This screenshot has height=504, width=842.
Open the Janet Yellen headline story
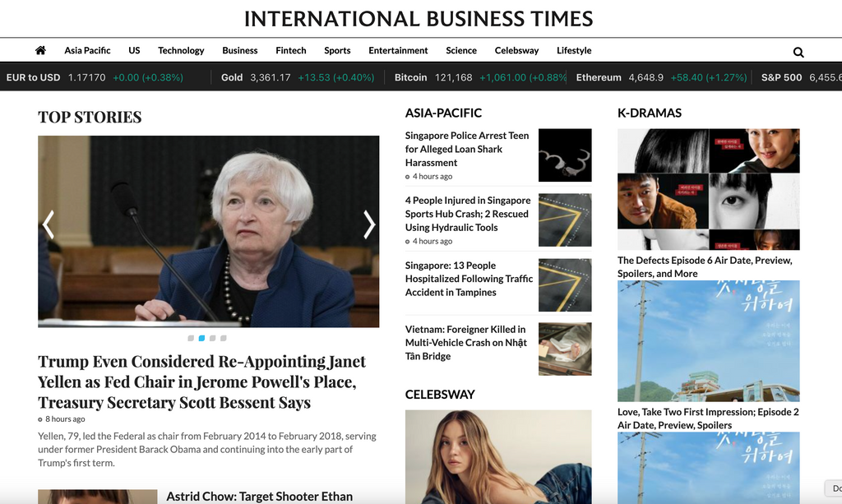(x=202, y=381)
